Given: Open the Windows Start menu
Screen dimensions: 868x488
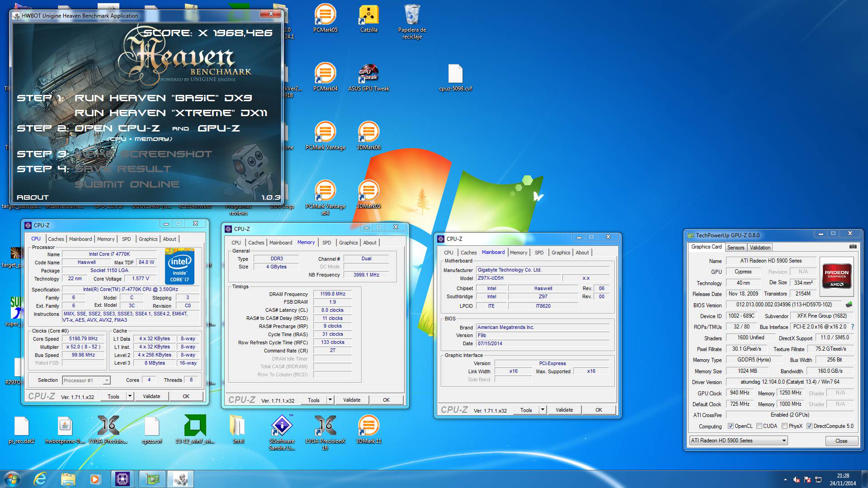Looking at the screenshot, I should [x=12, y=479].
